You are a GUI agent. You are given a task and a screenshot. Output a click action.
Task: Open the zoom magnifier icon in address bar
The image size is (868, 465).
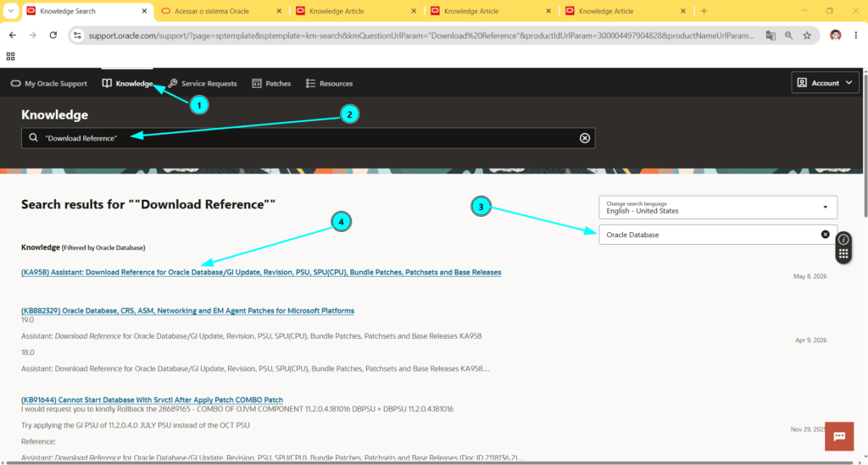tap(789, 36)
